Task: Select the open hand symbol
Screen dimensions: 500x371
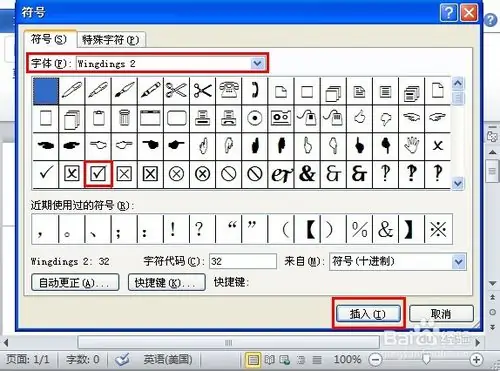Action: point(412,146)
